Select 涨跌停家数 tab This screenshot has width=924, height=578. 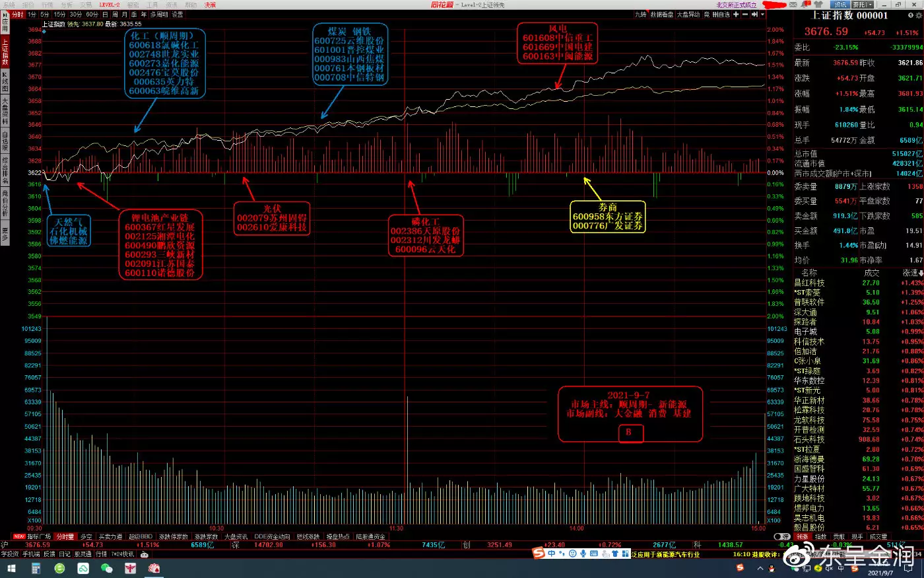[174, 536]
